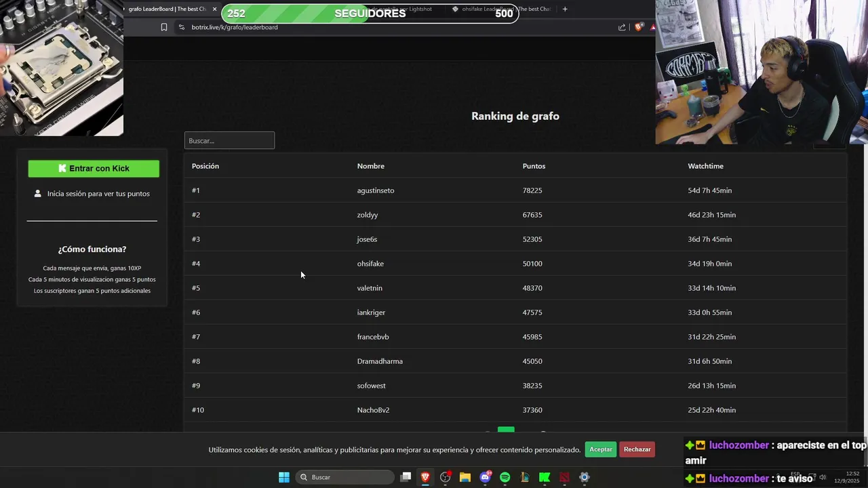This screenshot has height=488, width=868.
Task: Open the red Dota taskbar icon
Action: [x=564, y=477]
